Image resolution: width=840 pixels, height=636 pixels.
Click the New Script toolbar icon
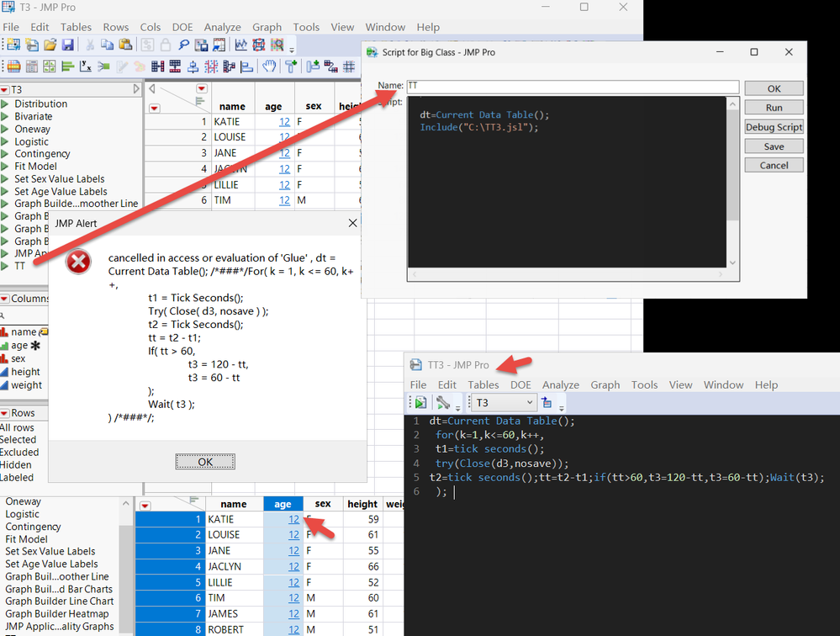(32, 45)
